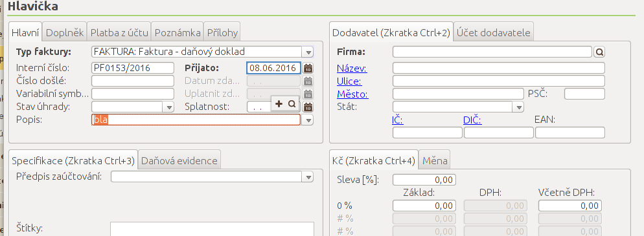Focus the PSČ input field
Screen dimensions: 644x236
584,94
